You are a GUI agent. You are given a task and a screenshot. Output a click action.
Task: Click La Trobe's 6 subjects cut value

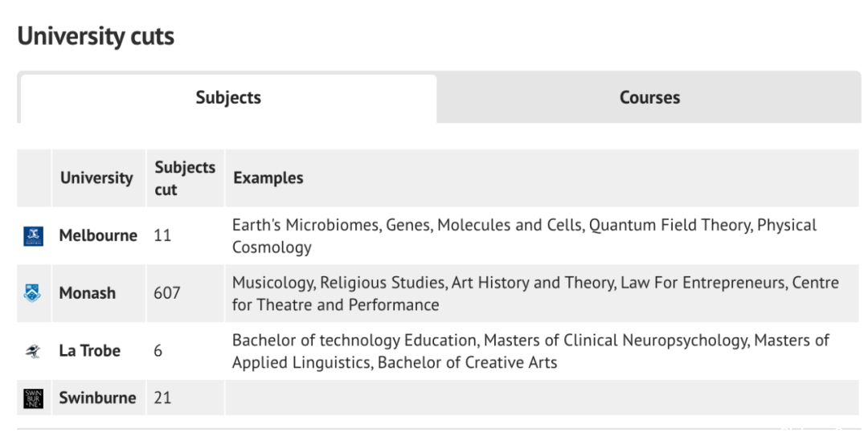[158, 350]
